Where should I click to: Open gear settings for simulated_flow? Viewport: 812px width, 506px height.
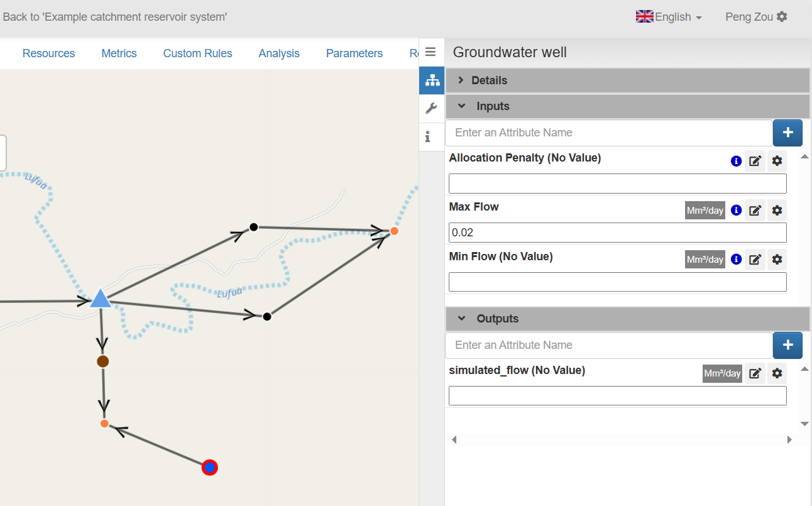coord(777,373)
